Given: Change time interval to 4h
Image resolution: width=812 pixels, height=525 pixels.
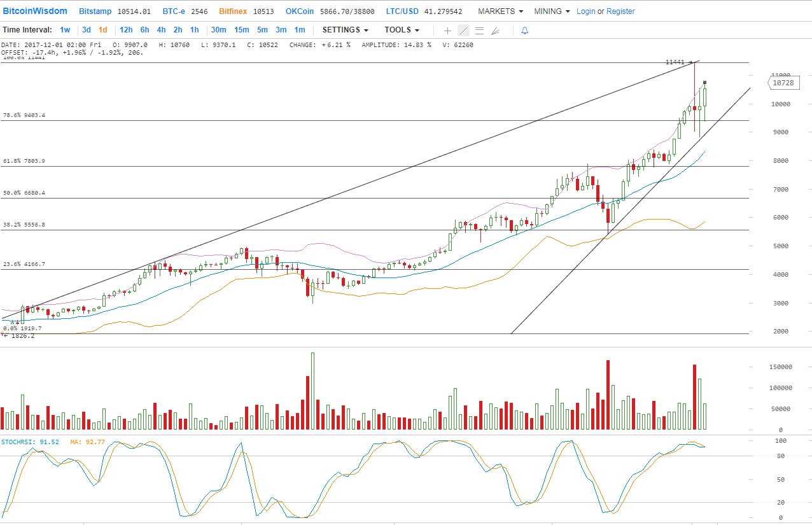Looking at the screenshot, I should click(161, 30).
